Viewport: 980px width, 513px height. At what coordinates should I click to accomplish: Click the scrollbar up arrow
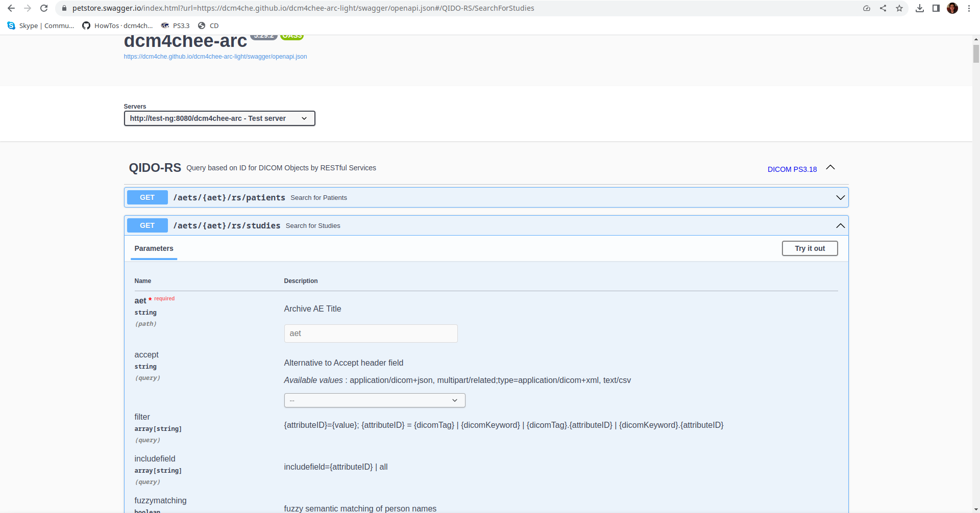point(976,39)
